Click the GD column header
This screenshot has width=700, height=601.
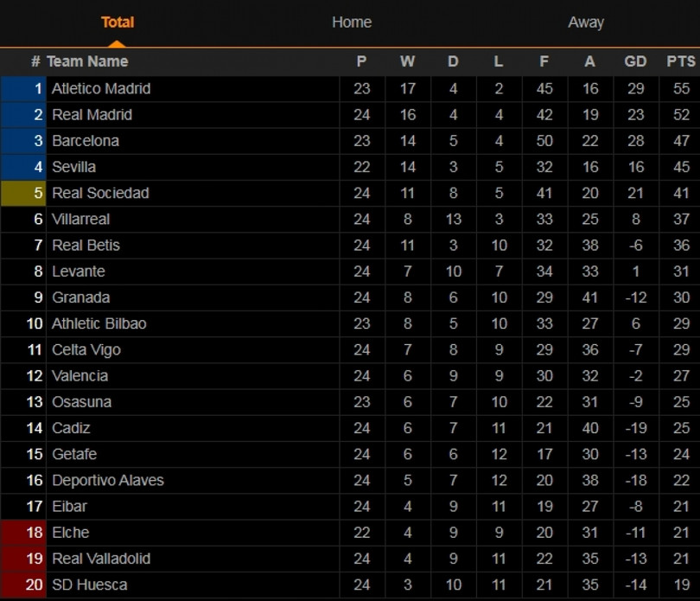pos(635,61)
